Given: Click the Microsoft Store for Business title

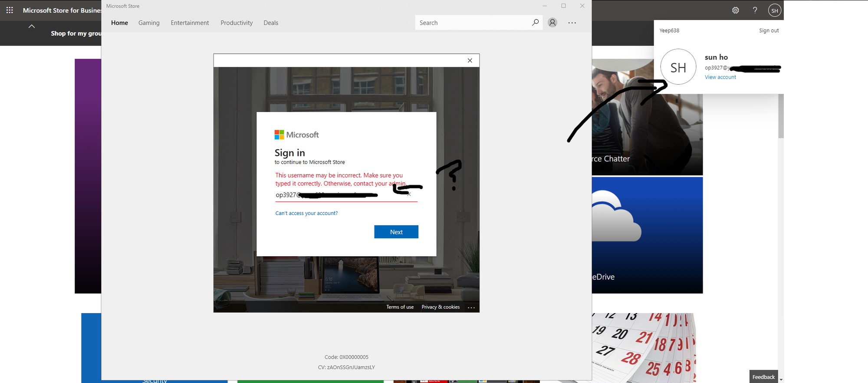Looking at the screenshot, I should (x=62, y=10).
